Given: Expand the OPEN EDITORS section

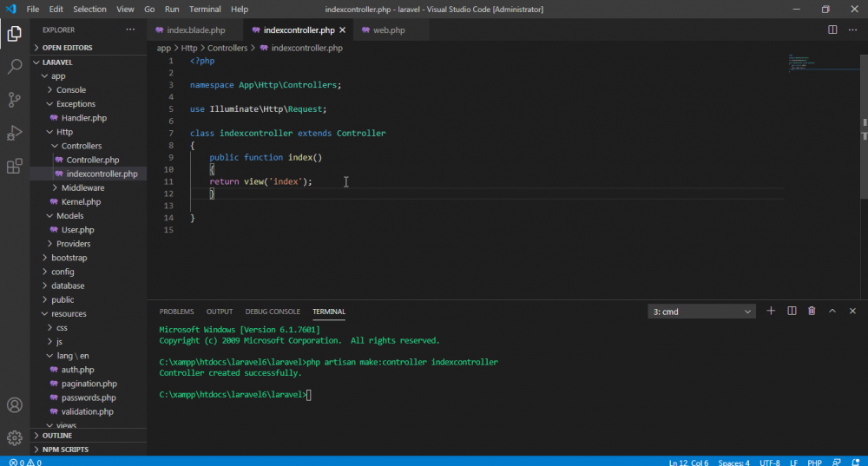Looking at the screenshot, I should [x=89, y=48].
